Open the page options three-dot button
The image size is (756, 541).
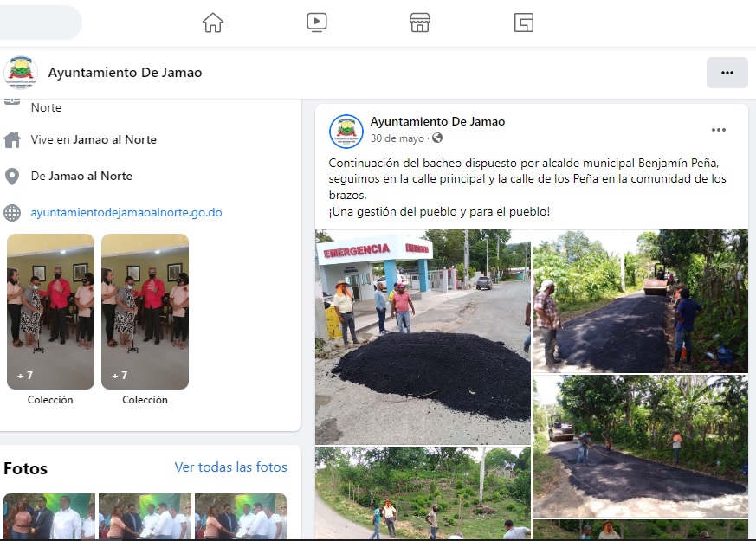(x=727, y=73)
